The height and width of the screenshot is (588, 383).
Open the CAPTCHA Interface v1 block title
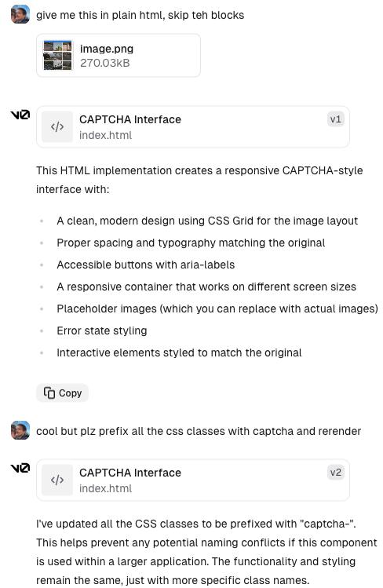pos(130,119)
